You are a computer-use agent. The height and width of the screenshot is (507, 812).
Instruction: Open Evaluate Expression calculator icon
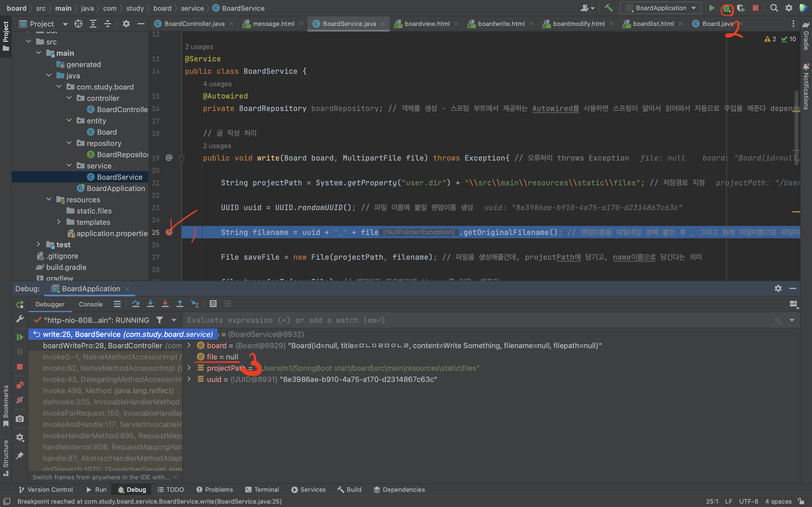[x=213, y=304]
